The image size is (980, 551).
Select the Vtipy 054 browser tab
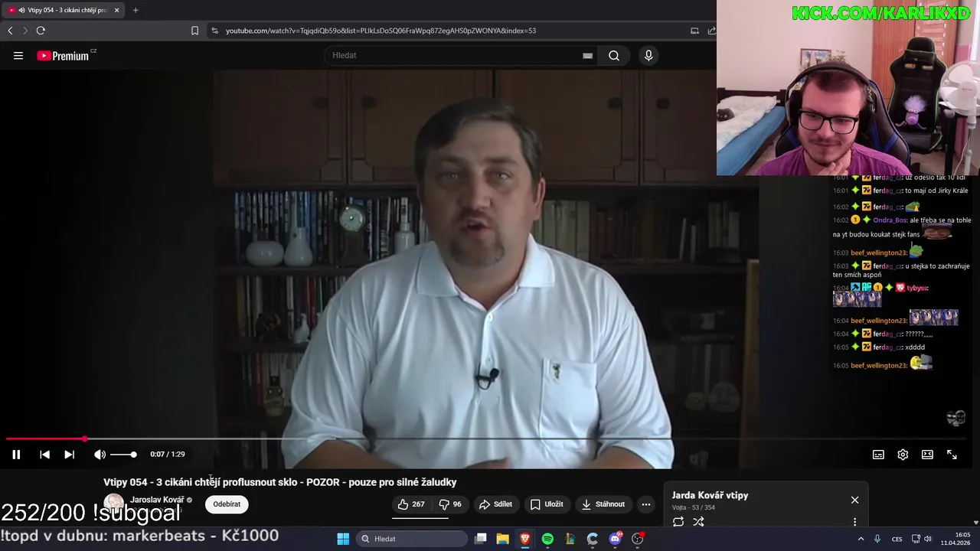click(63, 10)
